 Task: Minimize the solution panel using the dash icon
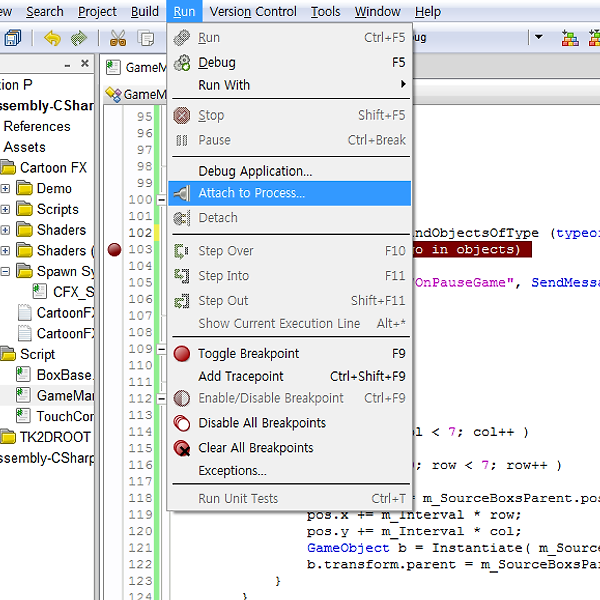66,65
